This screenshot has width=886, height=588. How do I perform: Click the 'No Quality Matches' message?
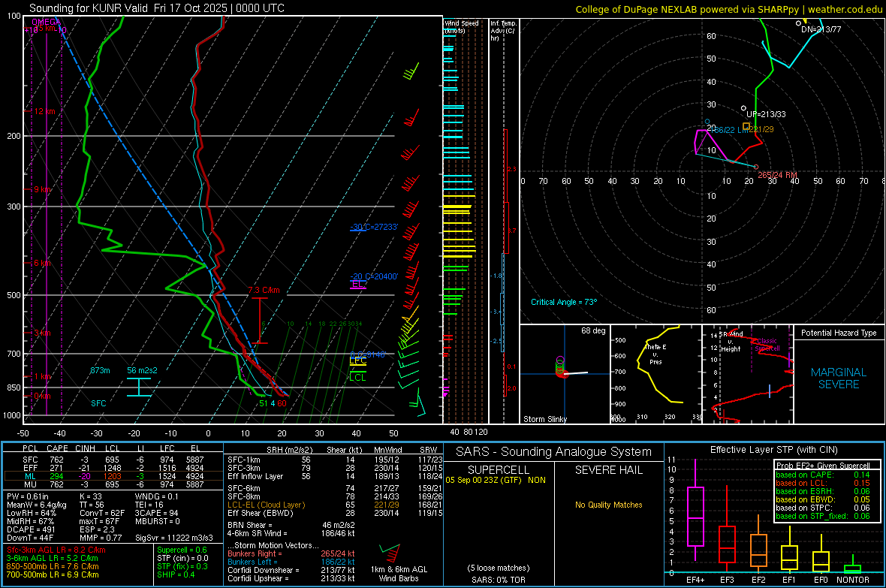(608, 505)
